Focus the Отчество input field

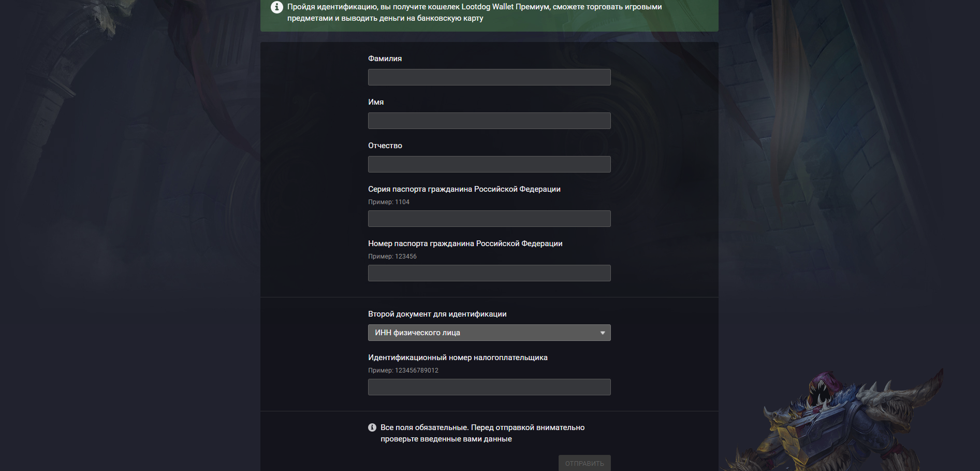pos(489,164)
